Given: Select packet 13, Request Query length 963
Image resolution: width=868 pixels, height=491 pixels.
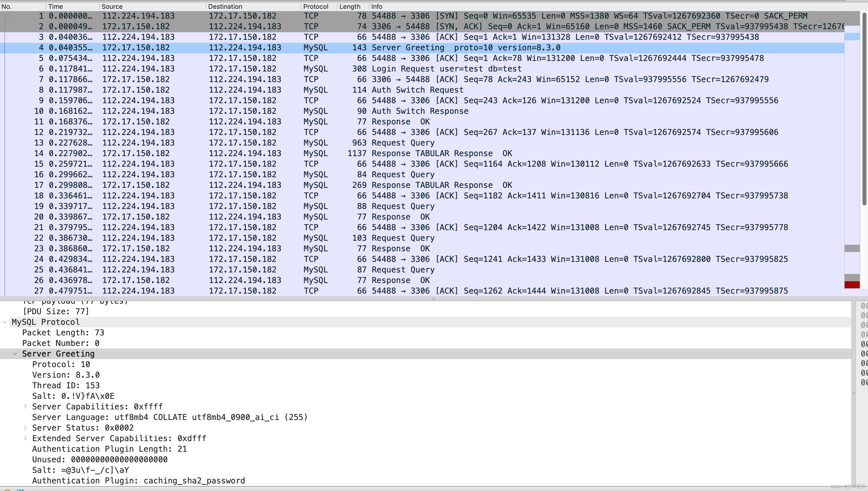Looking at the screenshot, I should 422,143.
